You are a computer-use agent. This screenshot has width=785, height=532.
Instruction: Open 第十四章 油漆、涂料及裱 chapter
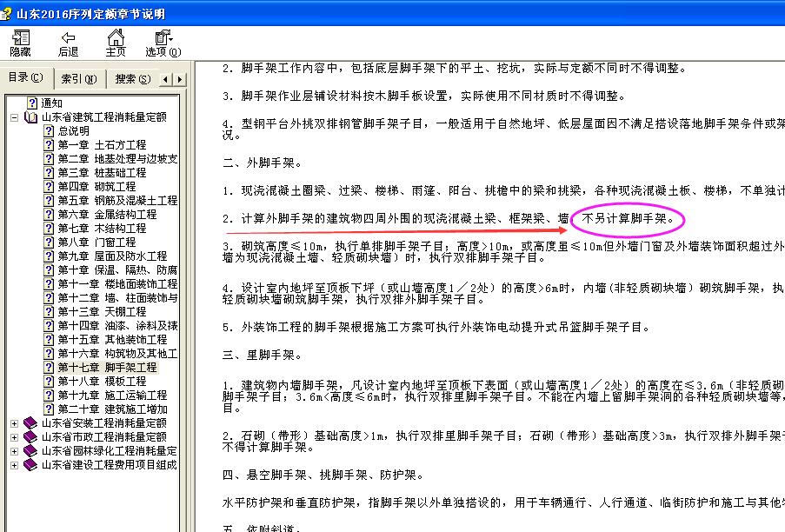(117, 326)
